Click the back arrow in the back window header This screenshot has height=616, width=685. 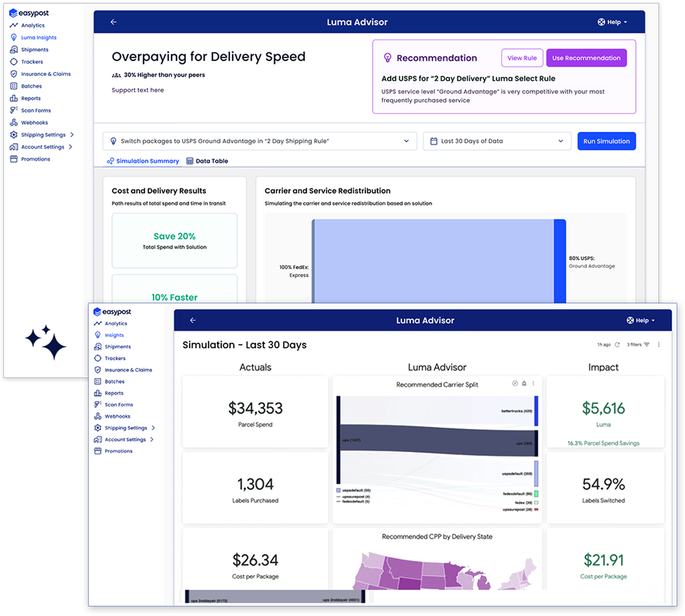(114, 22)
